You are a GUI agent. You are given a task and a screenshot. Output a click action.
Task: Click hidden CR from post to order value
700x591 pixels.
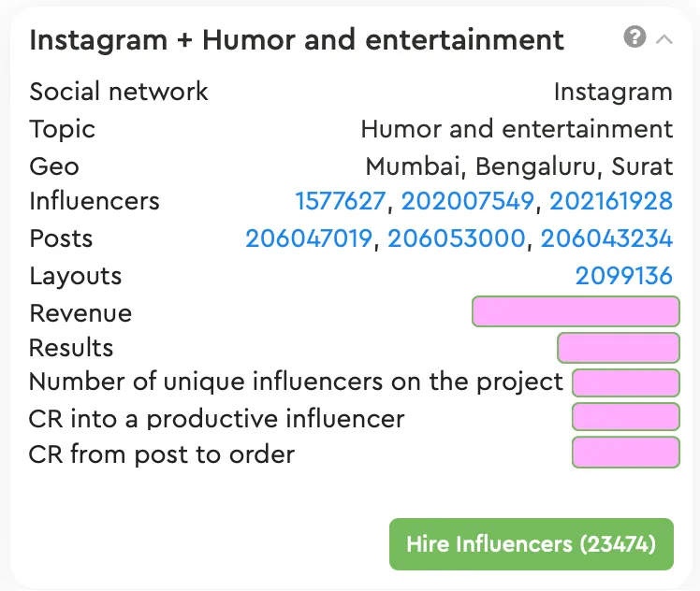coord(625,453)
